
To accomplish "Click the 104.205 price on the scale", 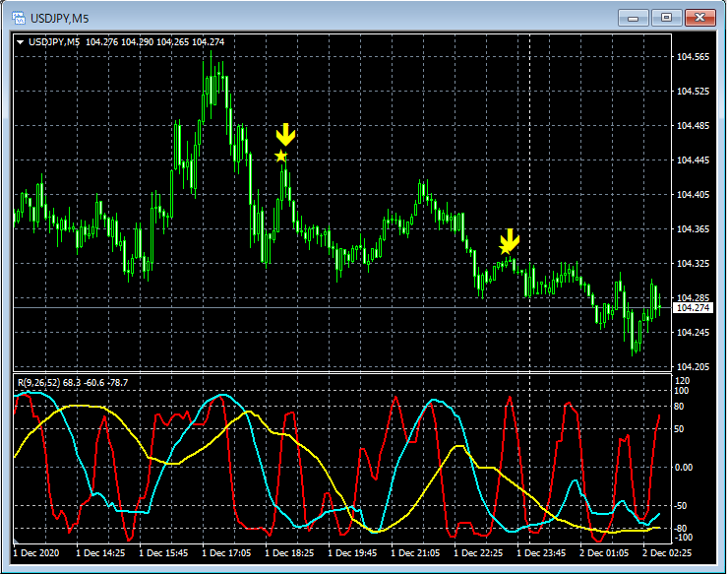I will tap(693, 367).
